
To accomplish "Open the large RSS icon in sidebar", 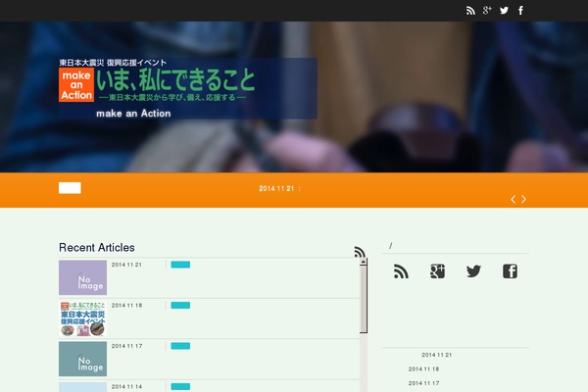I will (x=401, y=271).
